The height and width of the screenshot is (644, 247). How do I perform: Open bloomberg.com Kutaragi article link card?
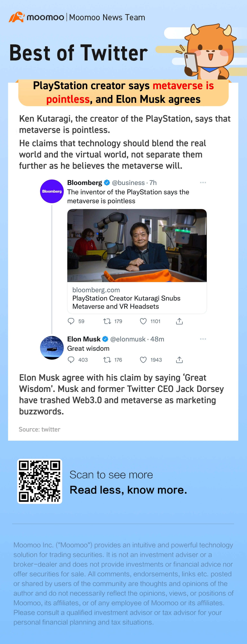click(137, 298)
